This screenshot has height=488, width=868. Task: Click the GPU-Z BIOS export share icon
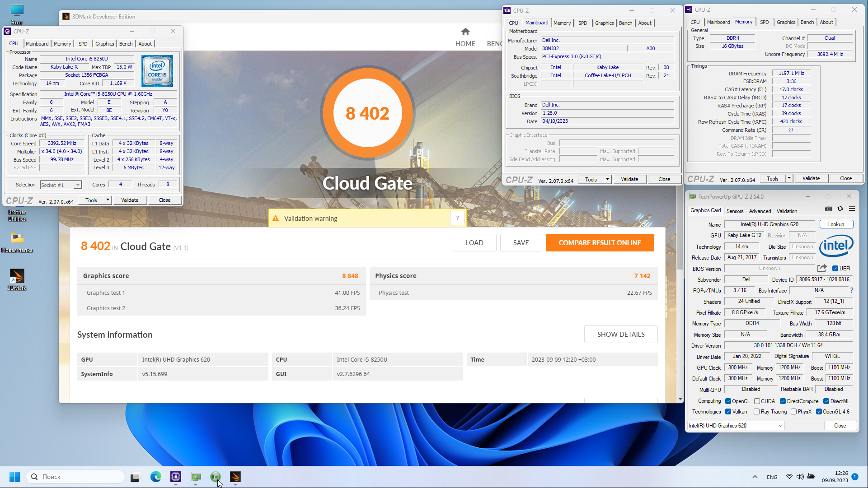pyautogui.click(x=822, y=268)
